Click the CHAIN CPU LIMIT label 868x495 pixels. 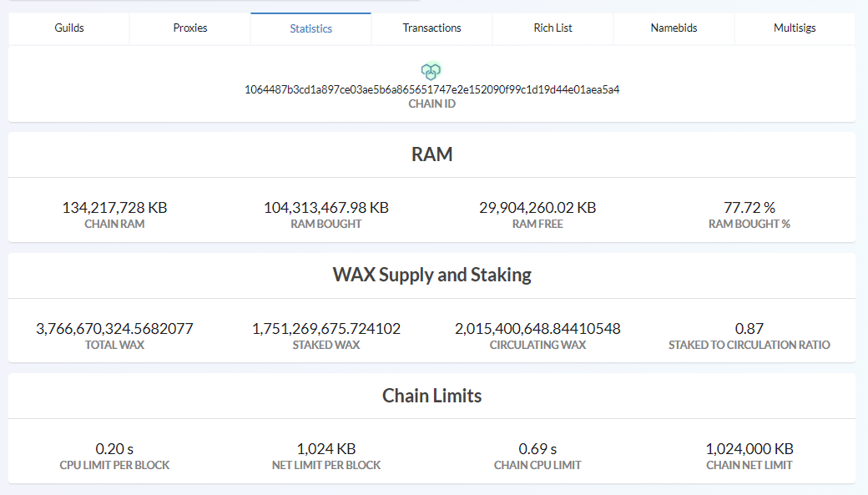point(537,466)
